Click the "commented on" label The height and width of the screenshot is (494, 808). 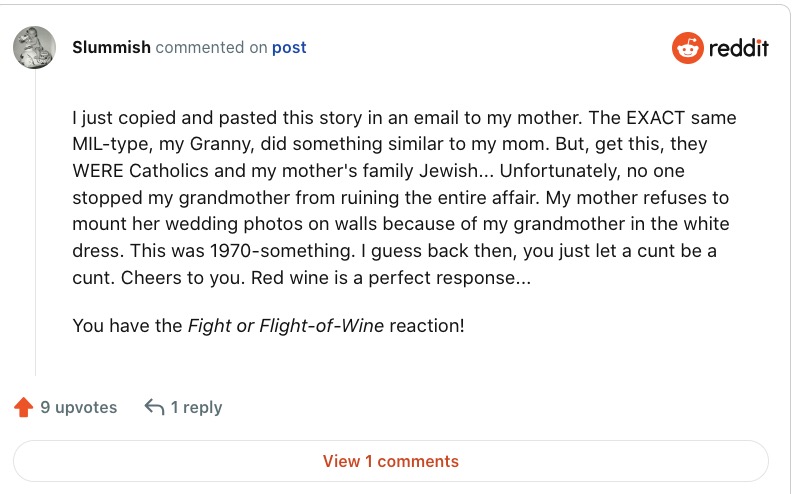(211, 47)
